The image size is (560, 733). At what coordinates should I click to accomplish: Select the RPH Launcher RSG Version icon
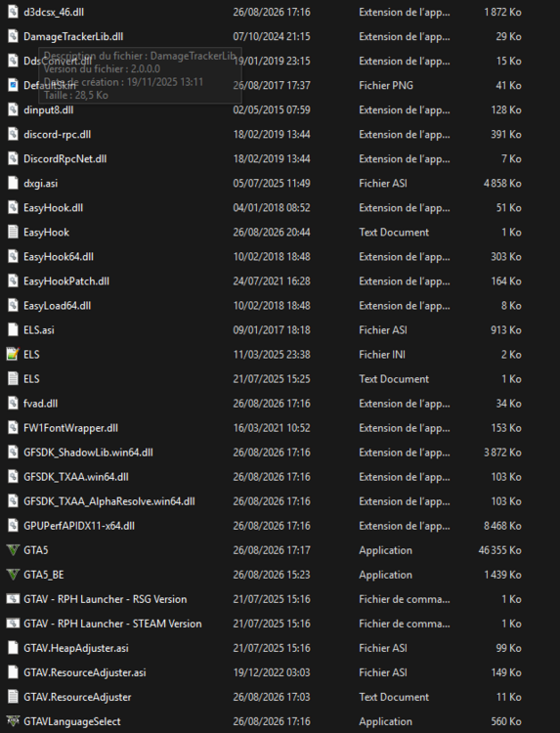(x=13, y=599)
